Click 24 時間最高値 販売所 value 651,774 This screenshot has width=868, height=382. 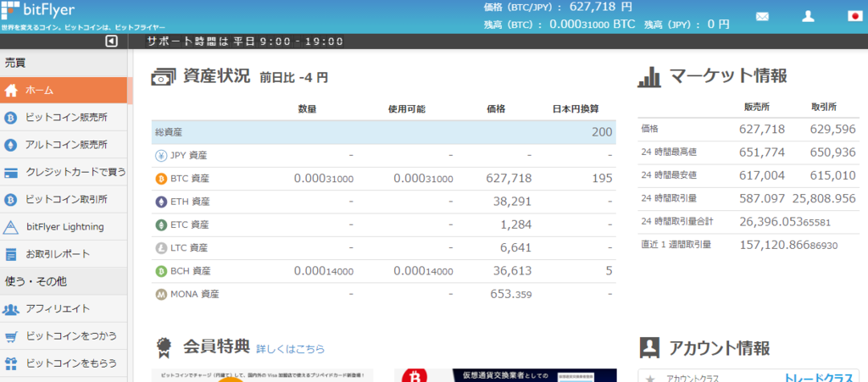point(762,152)
